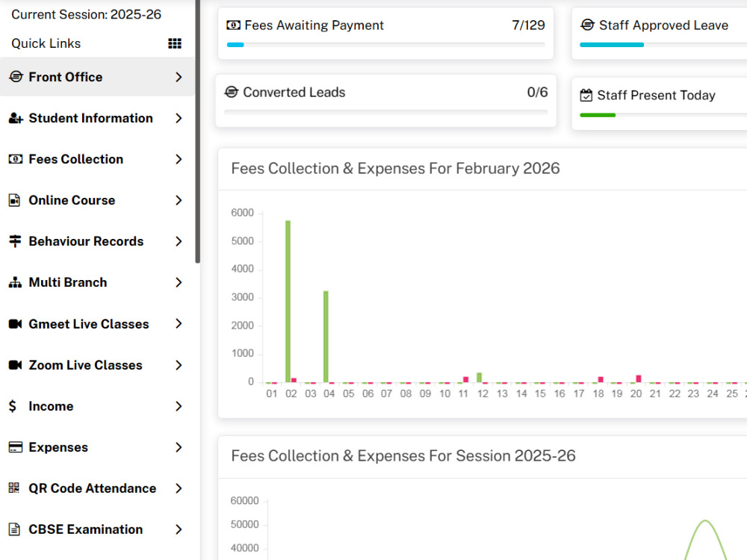Image resolution: width=747 pixels, height=560 pixels.
Task: Open the Online Course menu
Action: click(x=96, y=200)
